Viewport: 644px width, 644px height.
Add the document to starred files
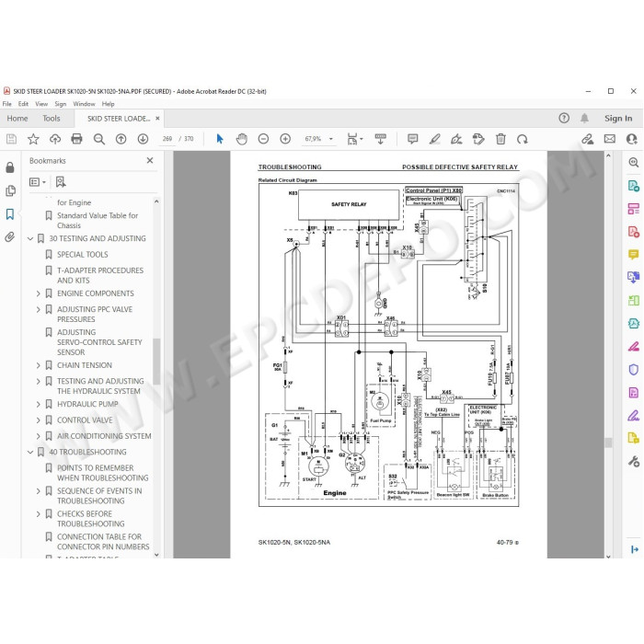(x=33, y=139)
